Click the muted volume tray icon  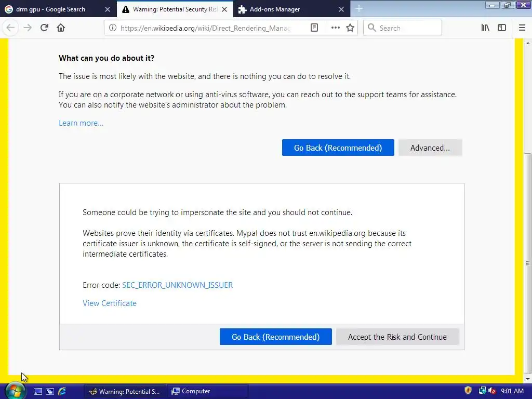pos(493,391)
